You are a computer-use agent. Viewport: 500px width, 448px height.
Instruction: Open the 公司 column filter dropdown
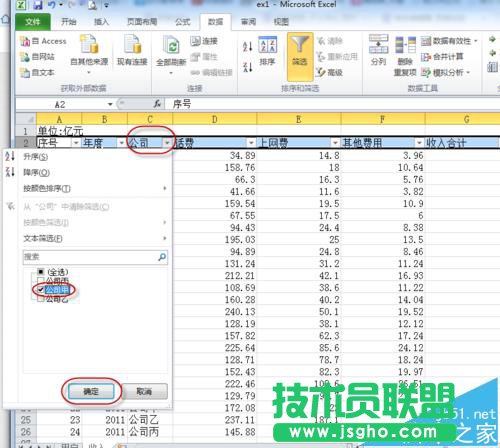(x=167, y=143)
